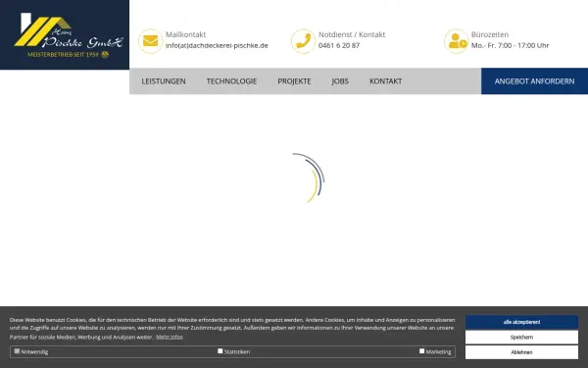
Task: Click the Notdienst / Kontakt heading
Action: (352, 34)
